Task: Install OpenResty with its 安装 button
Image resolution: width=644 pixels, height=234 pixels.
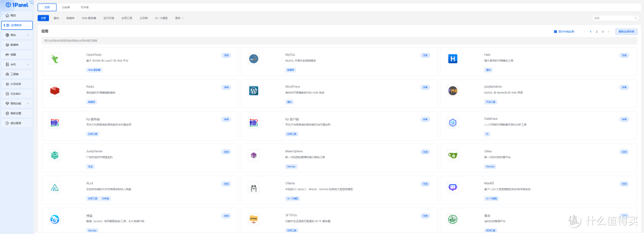Action: (227, 55)
